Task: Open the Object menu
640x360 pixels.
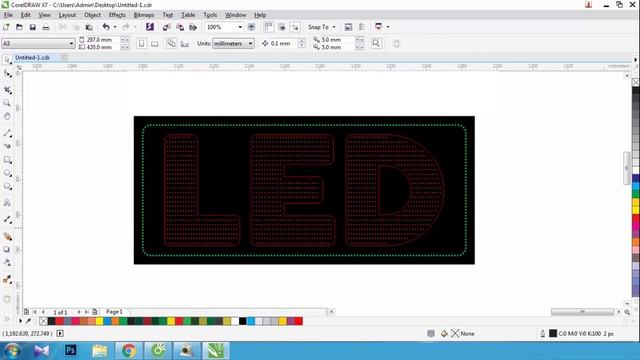Action: [92, 15]
